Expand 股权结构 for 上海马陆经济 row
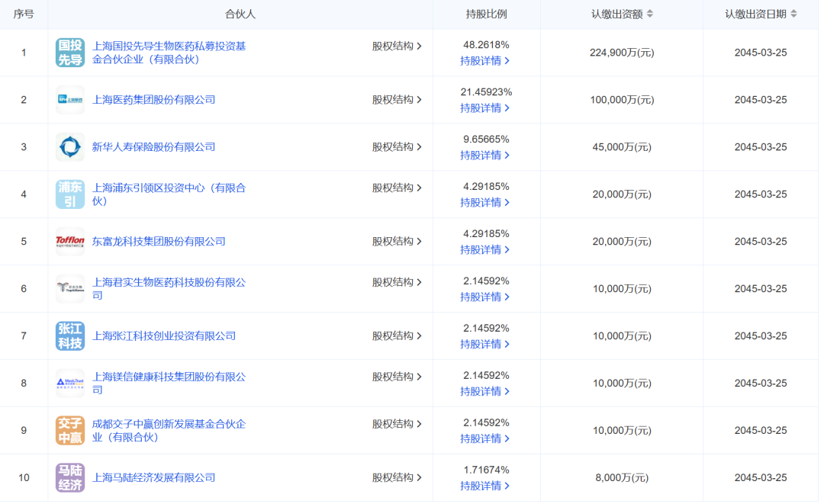Screen dimensions: 824x504 pos(397,478)
